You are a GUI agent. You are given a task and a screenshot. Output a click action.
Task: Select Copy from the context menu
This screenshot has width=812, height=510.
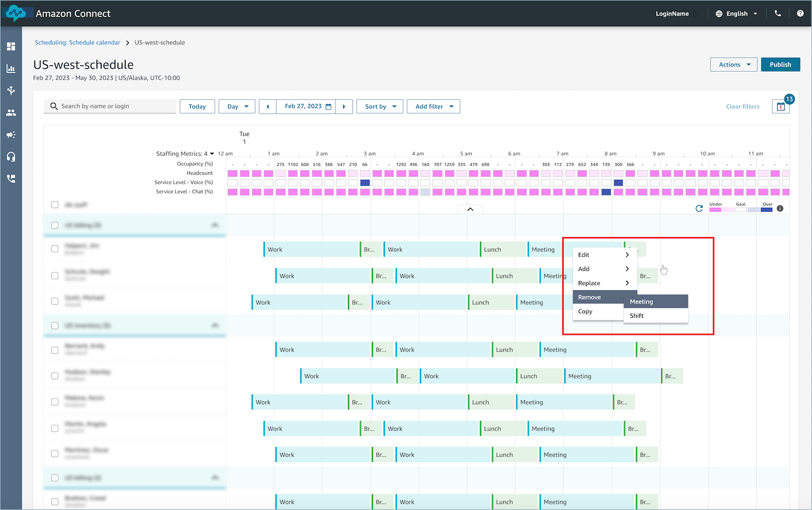(586, 311)
